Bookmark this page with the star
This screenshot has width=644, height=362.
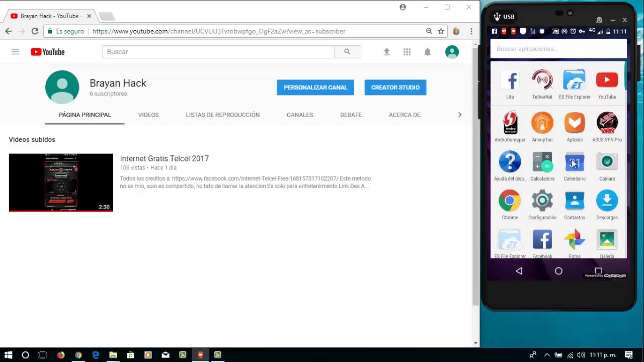click(x=441, y=31)
